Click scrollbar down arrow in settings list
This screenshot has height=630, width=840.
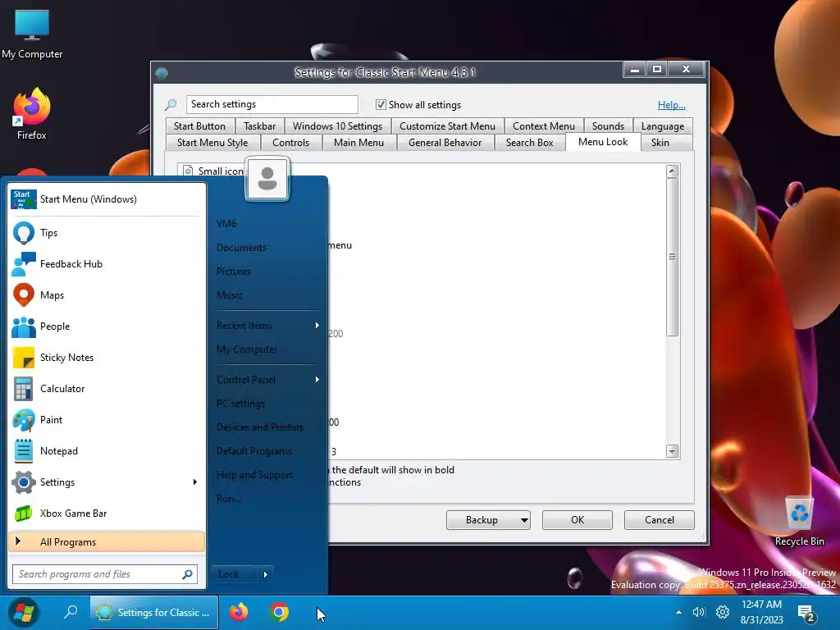pos(673,451)
